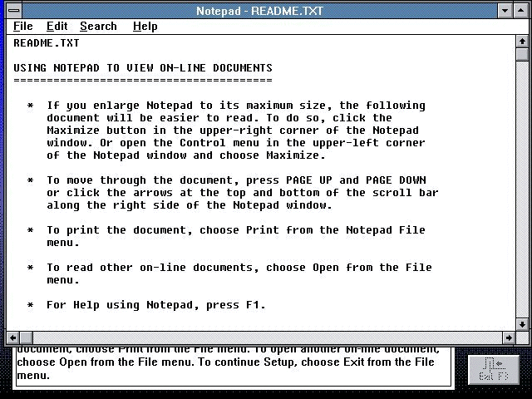Click the Notepad - README.TXT title bar
The height and width of the screenshot is (399, 532).
pyautogui.click(x=259, y=11)
